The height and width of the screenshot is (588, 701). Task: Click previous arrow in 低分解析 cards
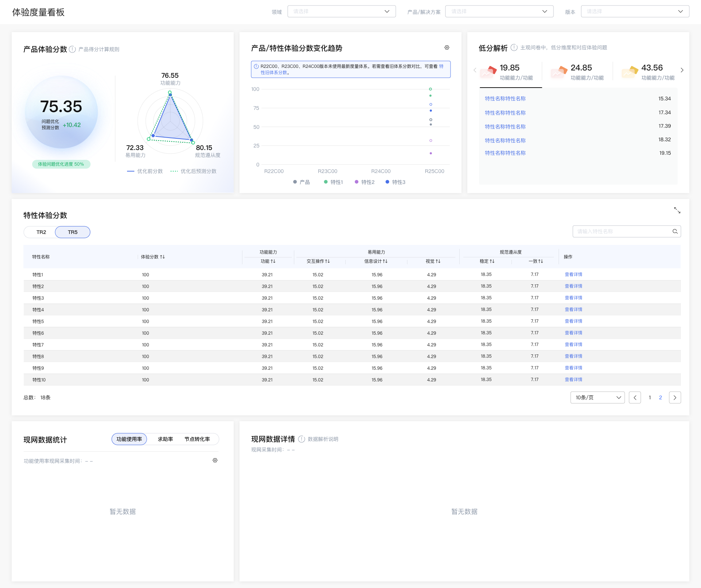coord(475,70)
